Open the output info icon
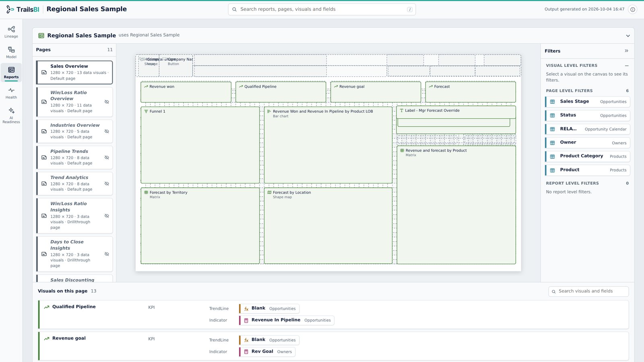Image resolution: width=644 pixels, height=362 pixels. point(633,9)
